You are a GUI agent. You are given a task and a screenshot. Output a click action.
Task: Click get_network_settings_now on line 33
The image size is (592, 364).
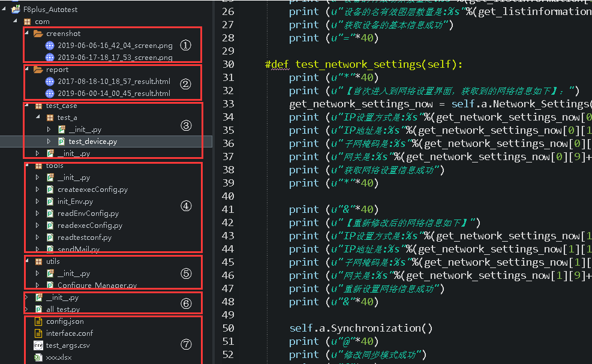pos(361,104)
